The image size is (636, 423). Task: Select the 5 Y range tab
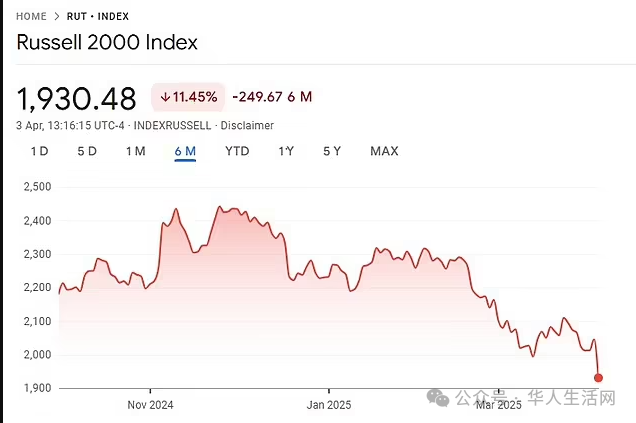(x=332, y=151)
